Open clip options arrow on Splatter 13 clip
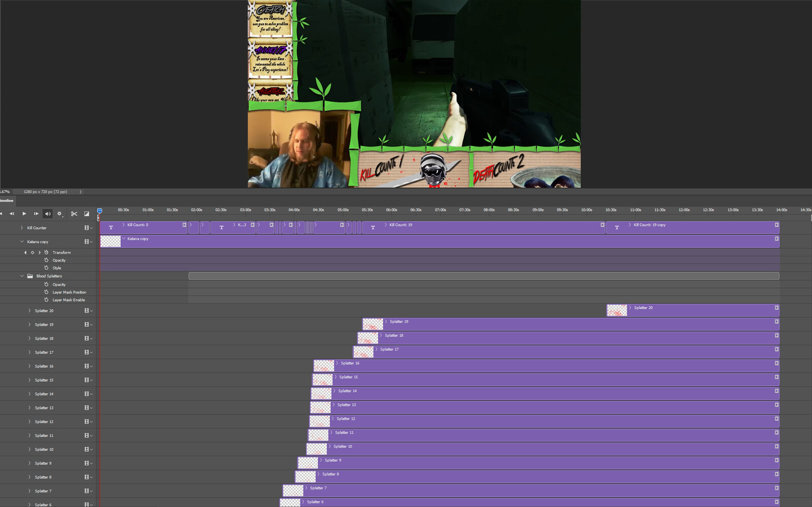The image size is (812, 507). [776, 404]
